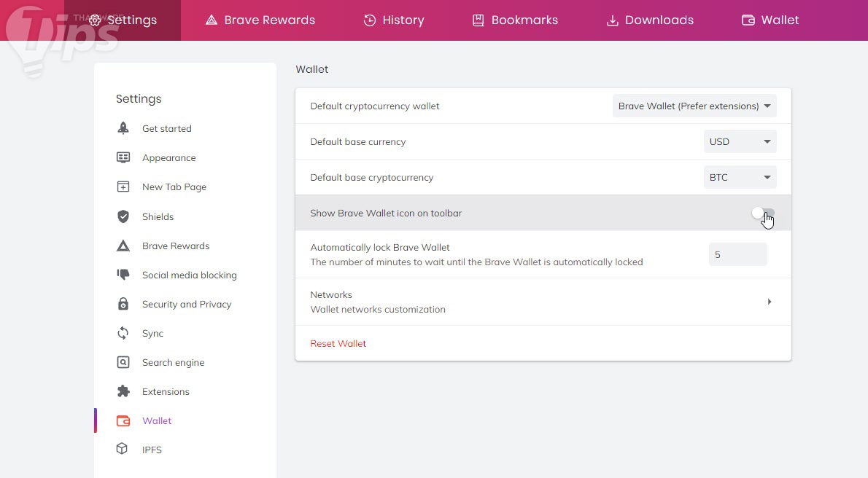Open the USD base currency dropdown

tap(740, 141)
